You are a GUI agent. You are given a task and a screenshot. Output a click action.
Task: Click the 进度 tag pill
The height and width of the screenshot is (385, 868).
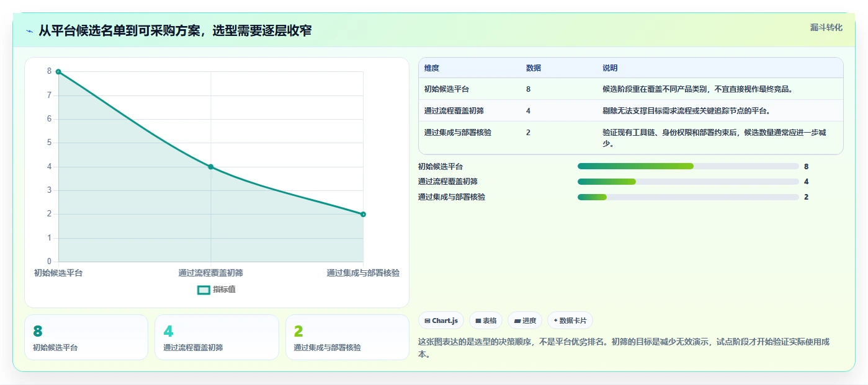[525, 321]
